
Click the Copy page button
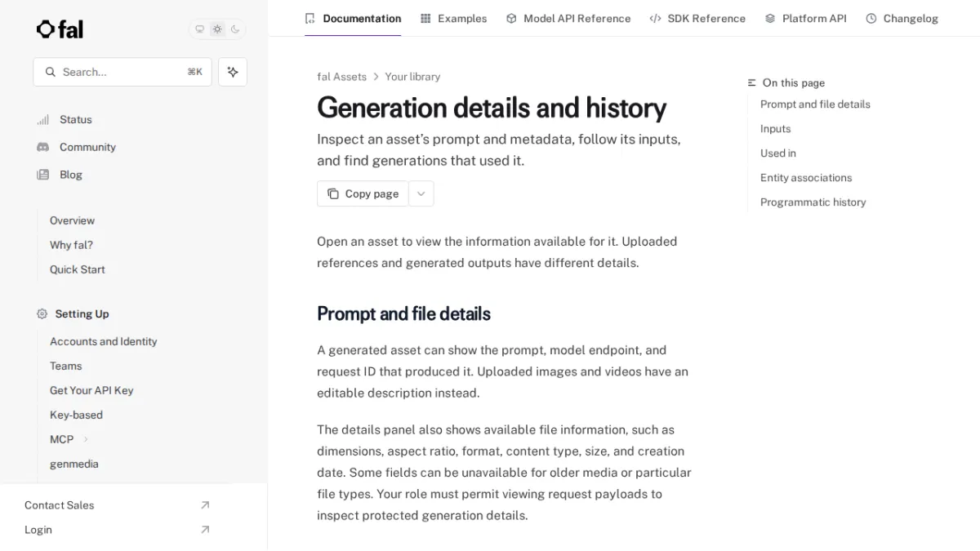363,193
